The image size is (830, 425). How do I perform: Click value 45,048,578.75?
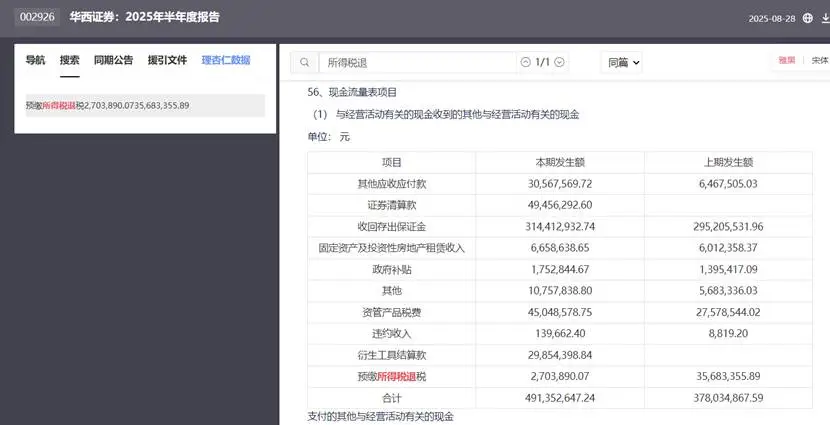pyautogui.click(x=560, y=312)
